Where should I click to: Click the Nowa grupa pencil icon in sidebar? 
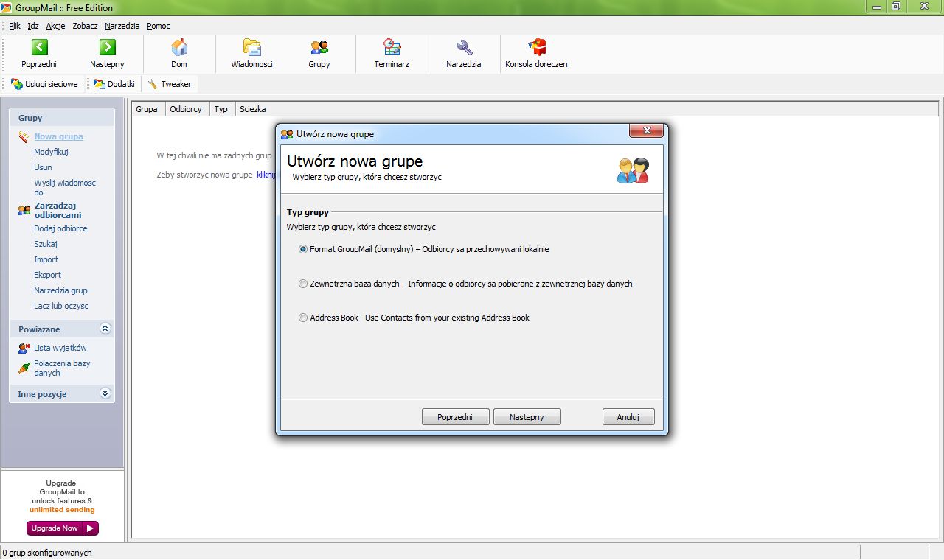pos(24,136)
